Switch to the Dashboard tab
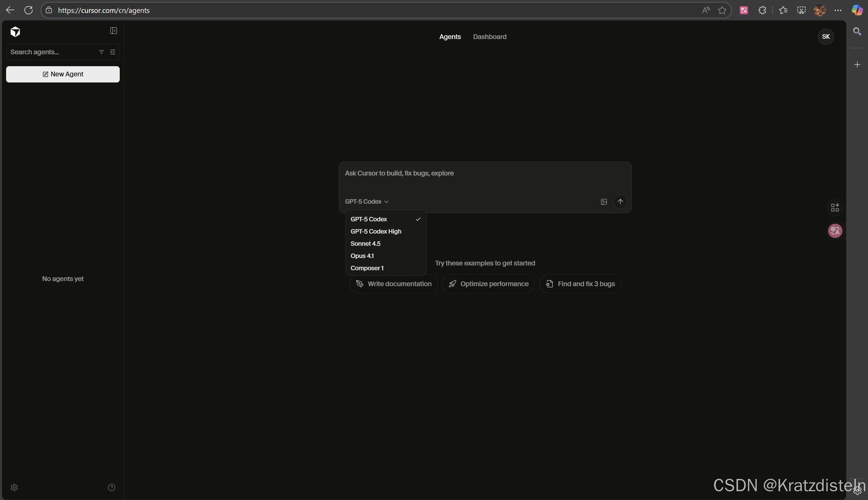This screenshot has width=868, height=500. tap(489, 37)
